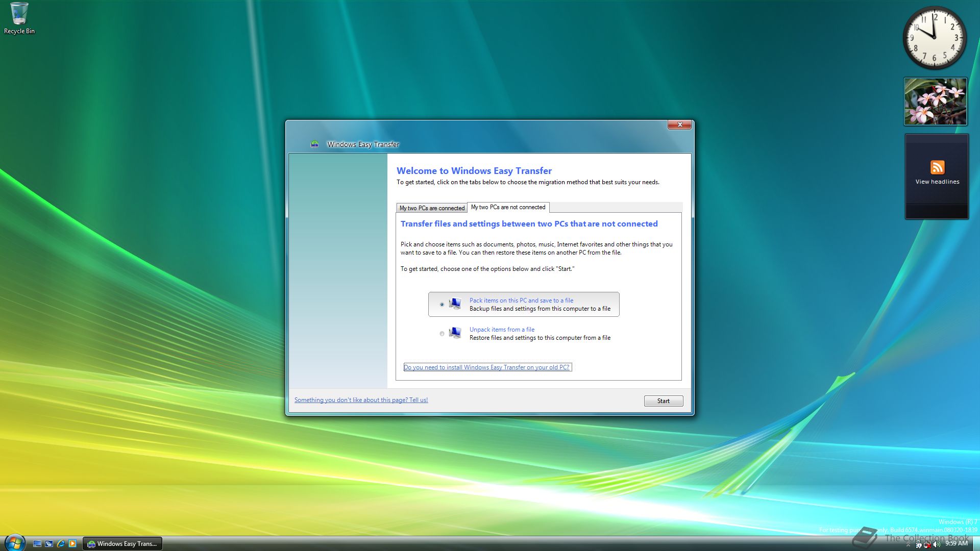The height and width of the screenshot is (551, 980).
Task: Click View headlines in the feed gadget
Action: [x=937, y=182]
